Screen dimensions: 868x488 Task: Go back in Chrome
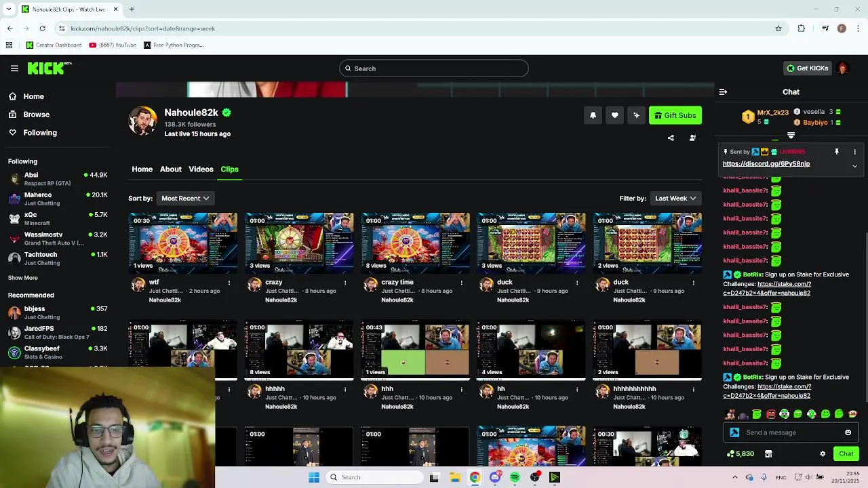point(9,28)
